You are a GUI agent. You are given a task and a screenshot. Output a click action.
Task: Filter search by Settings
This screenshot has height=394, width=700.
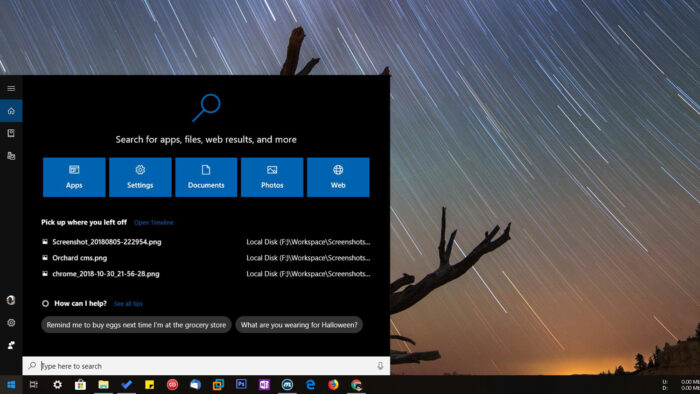[140, 177]
